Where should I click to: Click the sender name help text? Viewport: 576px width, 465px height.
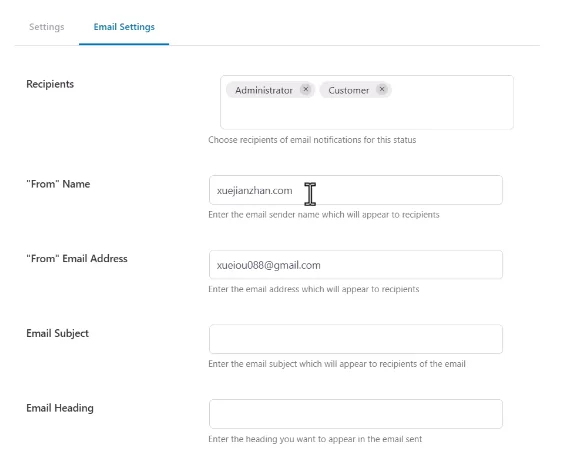324,215
